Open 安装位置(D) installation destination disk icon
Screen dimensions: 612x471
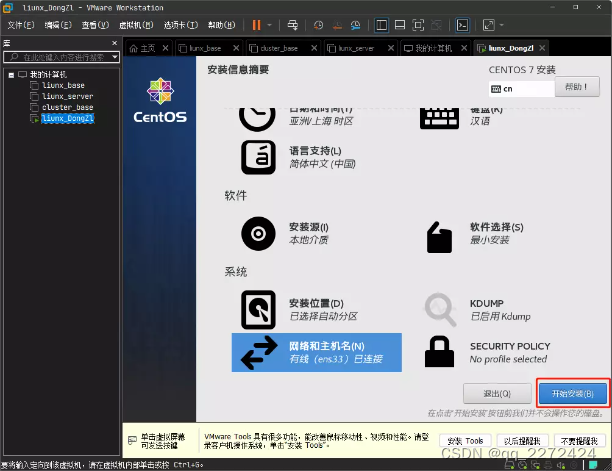(x=258, y=310)
